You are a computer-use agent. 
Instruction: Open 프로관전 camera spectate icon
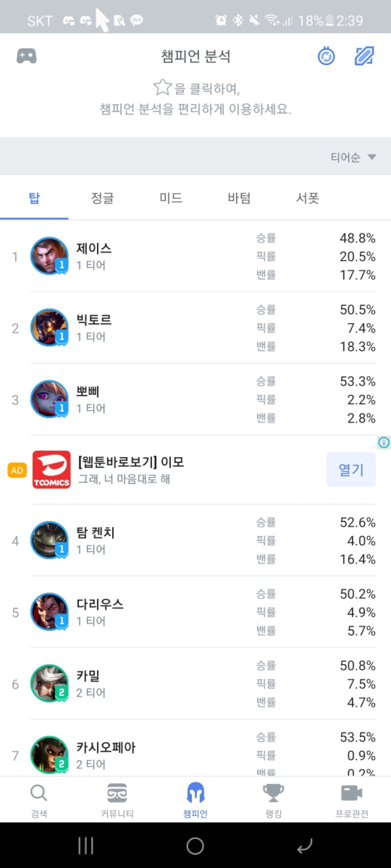[352, 794]
